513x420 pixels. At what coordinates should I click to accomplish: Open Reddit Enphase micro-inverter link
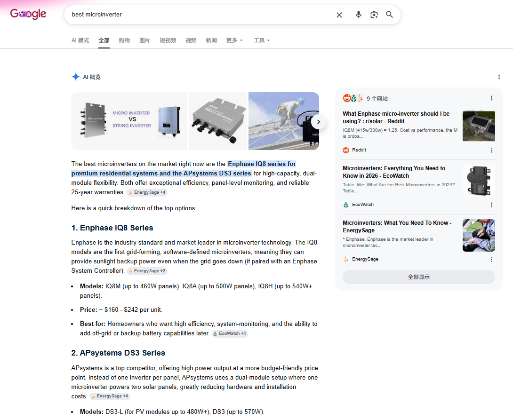click(x=396, y=117)
